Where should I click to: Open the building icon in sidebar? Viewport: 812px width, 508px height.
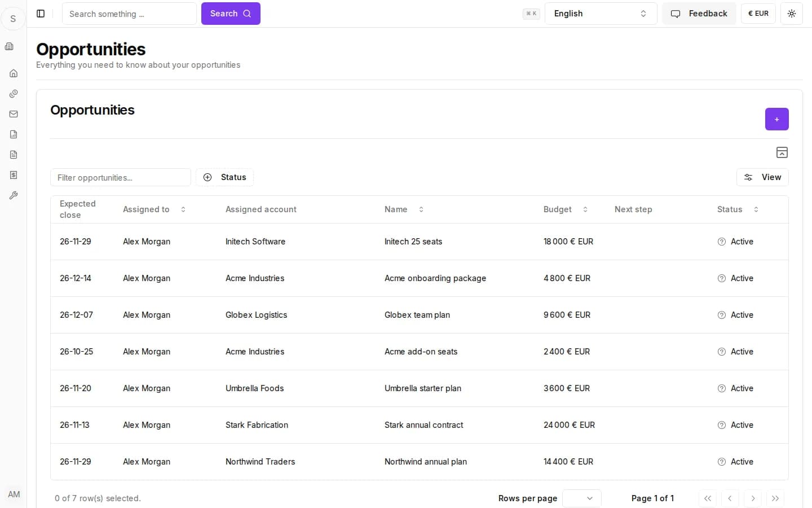tap(9, 46)
